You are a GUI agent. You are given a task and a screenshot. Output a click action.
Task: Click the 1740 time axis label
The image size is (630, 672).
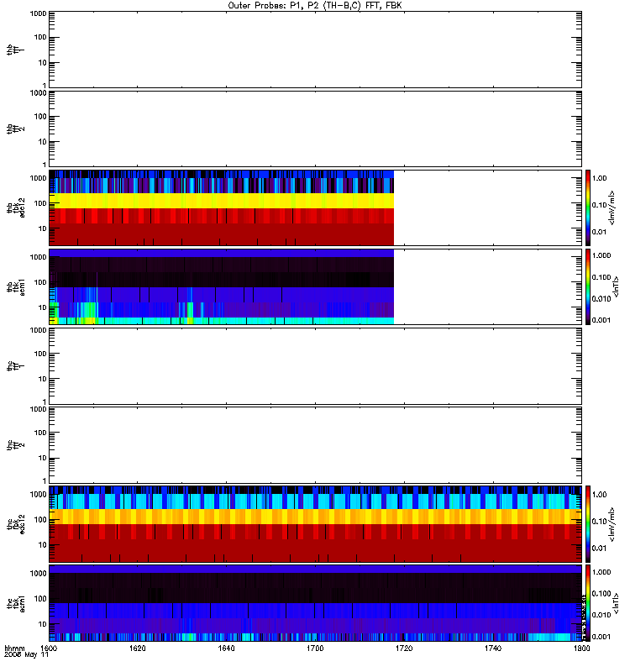[493, 648]
